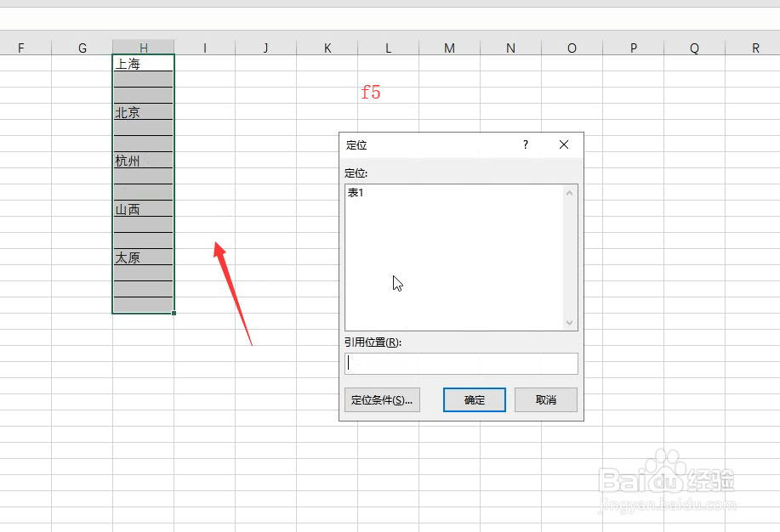Image resolution: width=780 pixels, height=532 pixels.
Task: Open help via the ? icon
Action: [526, 144]
